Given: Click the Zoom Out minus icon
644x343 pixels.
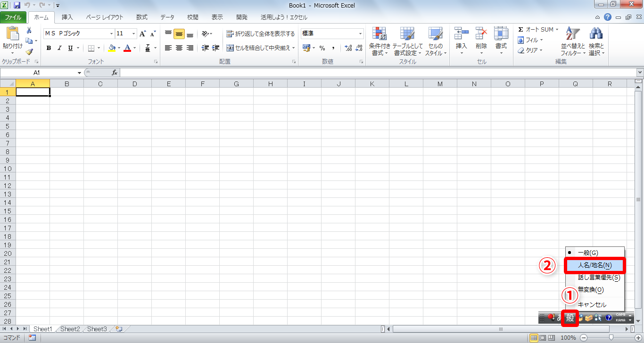Looking at the screenshot, I should click(x=584, y=337).
